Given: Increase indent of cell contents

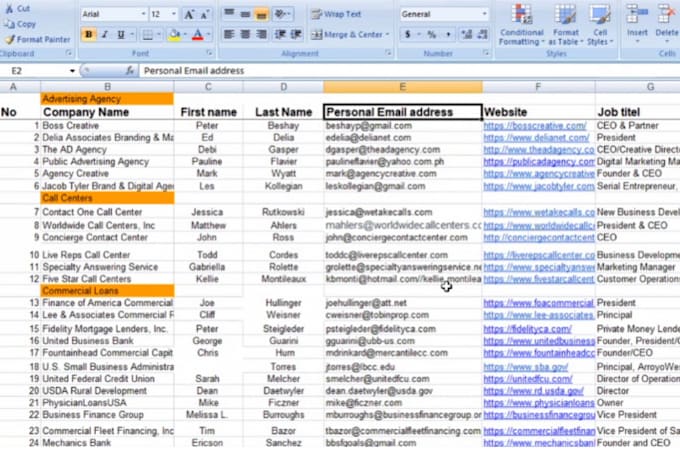Looking at the screenshot, I should click(x=296, y=34).
